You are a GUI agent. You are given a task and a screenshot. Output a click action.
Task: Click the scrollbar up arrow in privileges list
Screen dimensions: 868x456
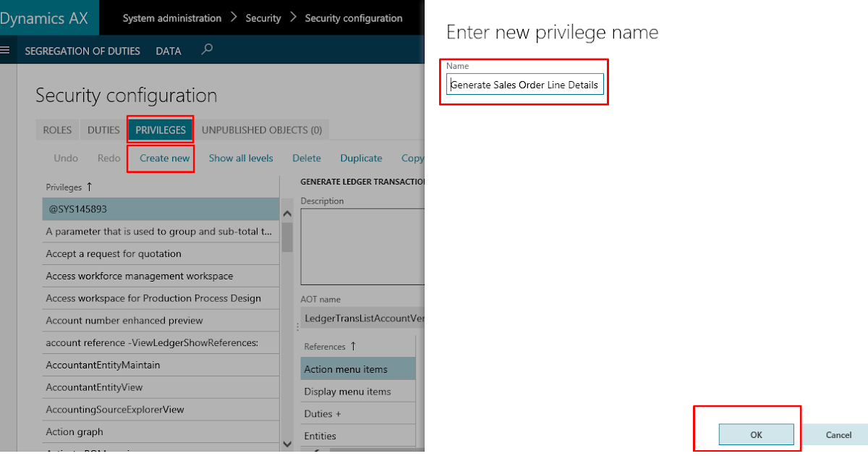click(287, 213)
